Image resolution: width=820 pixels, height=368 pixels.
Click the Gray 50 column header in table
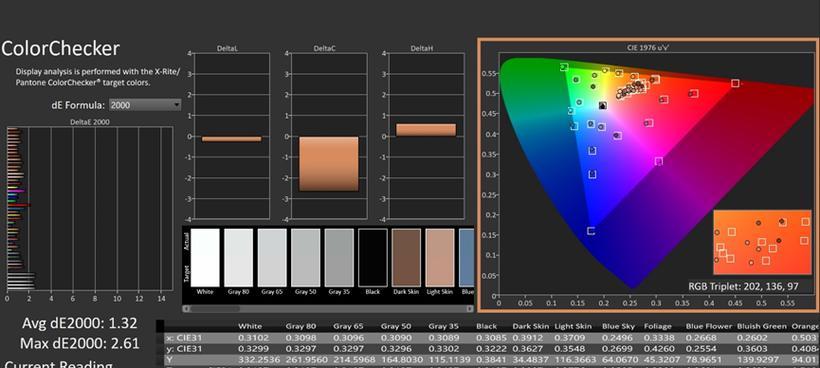pyautogui.click(x=395, y=326)
